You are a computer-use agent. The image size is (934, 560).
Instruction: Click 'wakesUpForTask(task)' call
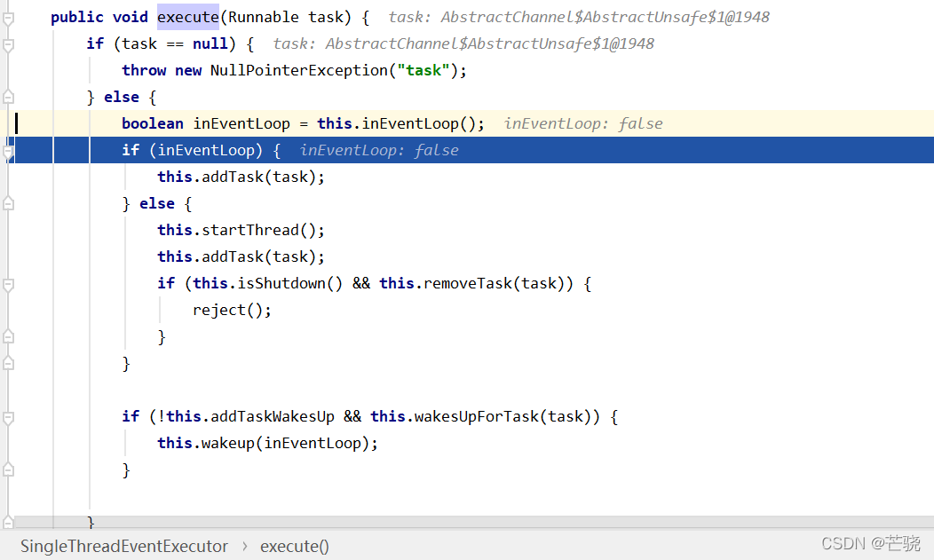pyautogui.click(x=507, y=416)
